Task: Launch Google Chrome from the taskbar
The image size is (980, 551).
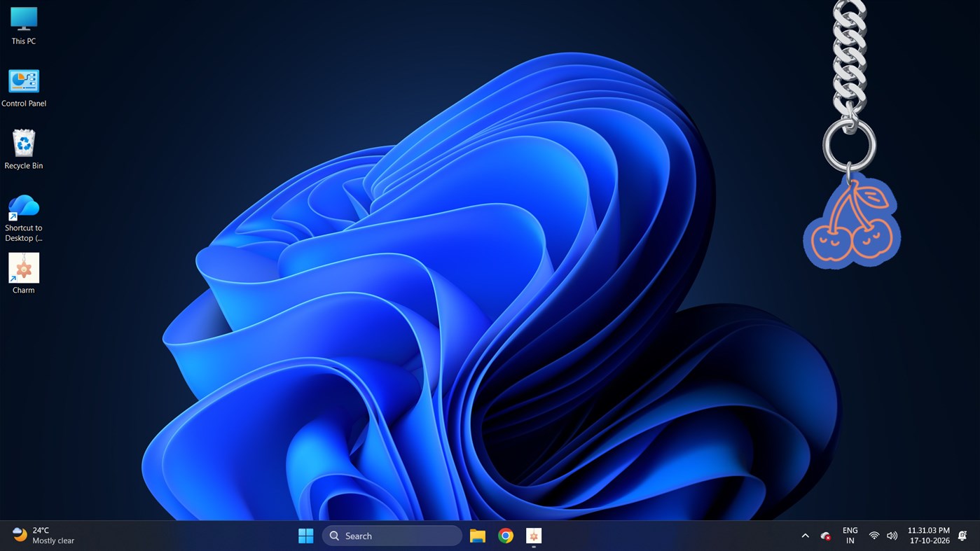Action: pyautogui.click(x=506, y=536)
